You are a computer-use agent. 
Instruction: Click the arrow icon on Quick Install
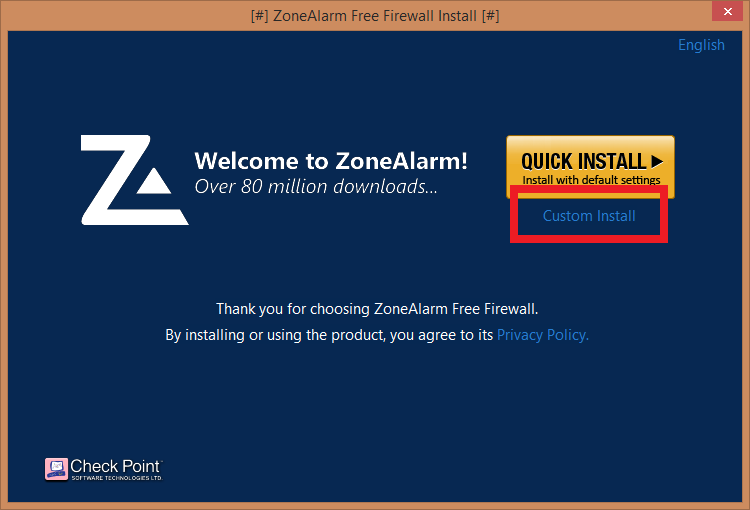pyautogui.click(x=657, y=161)
